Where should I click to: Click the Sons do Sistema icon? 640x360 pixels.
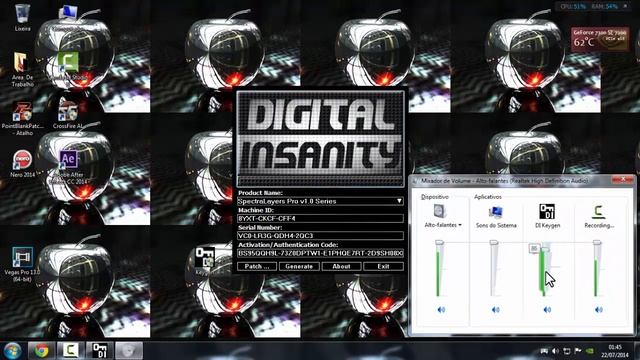496,212
